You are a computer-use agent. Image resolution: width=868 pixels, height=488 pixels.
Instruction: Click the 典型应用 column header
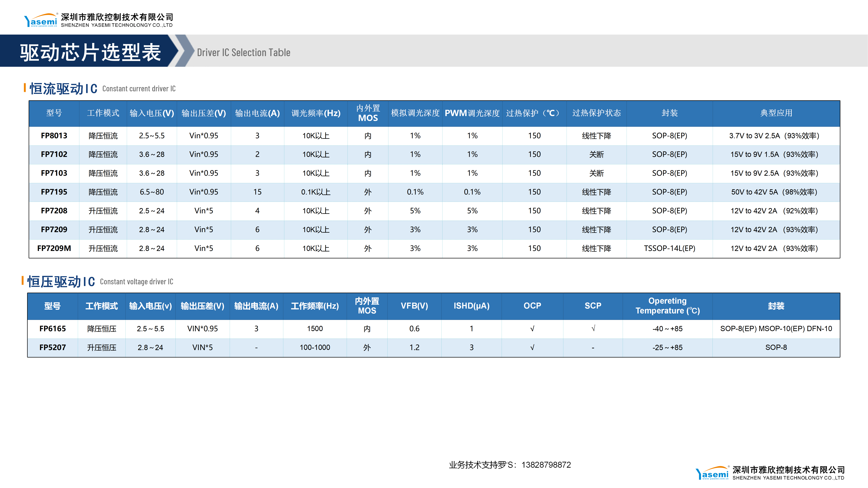pyautogui.click(x=776, y=113)
